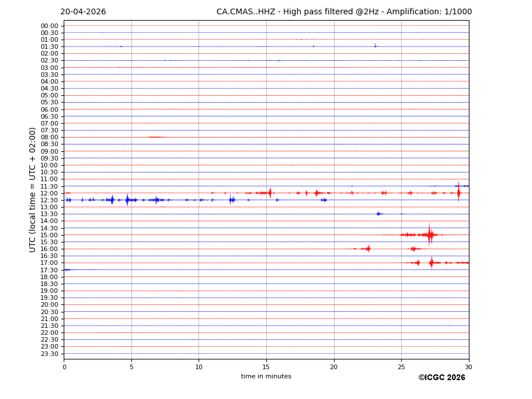Click the date label 20-04-2026
The image size is (532, 399).
(x=83, y=12)
